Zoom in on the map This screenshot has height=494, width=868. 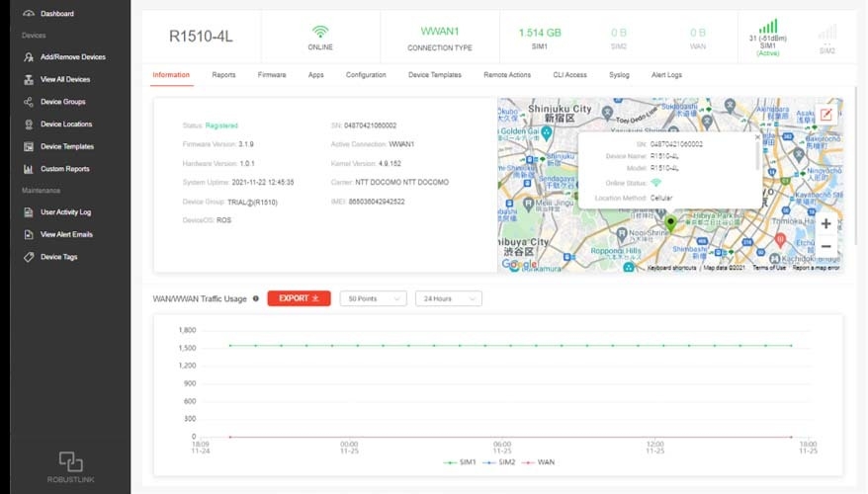tap(825, 224)
